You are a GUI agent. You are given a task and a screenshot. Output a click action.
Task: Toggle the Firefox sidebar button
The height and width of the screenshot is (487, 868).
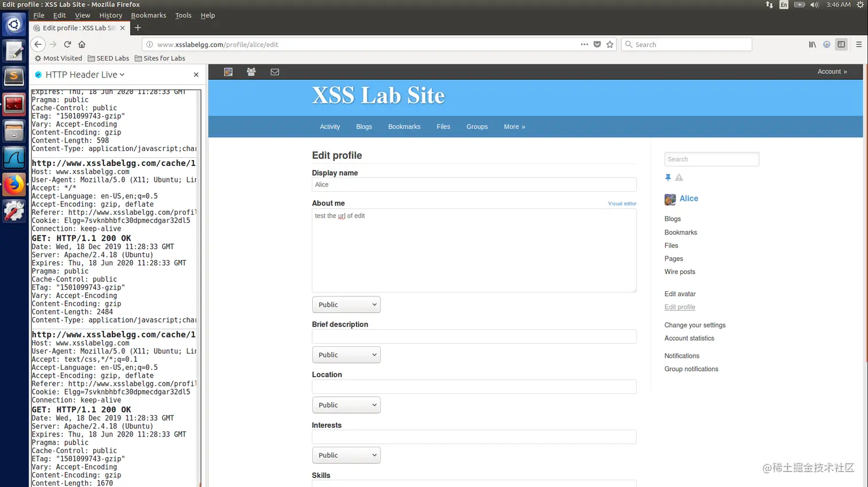coord(841,44)
